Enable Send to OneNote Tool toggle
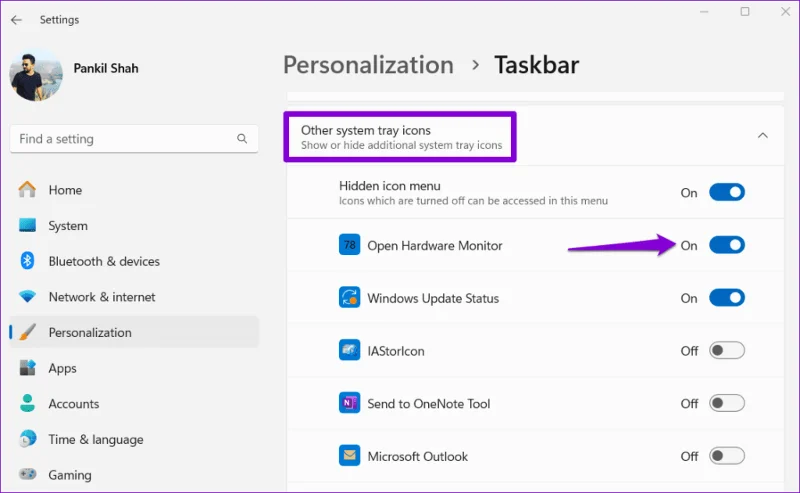 pyautogui.click(x=727, y=403)
